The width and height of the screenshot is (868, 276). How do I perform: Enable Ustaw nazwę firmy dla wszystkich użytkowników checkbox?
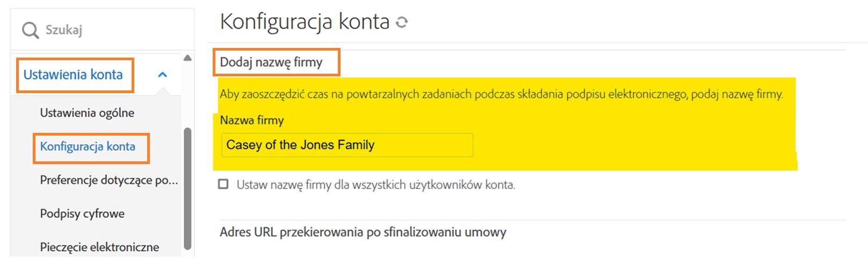(x=223, y=185)
